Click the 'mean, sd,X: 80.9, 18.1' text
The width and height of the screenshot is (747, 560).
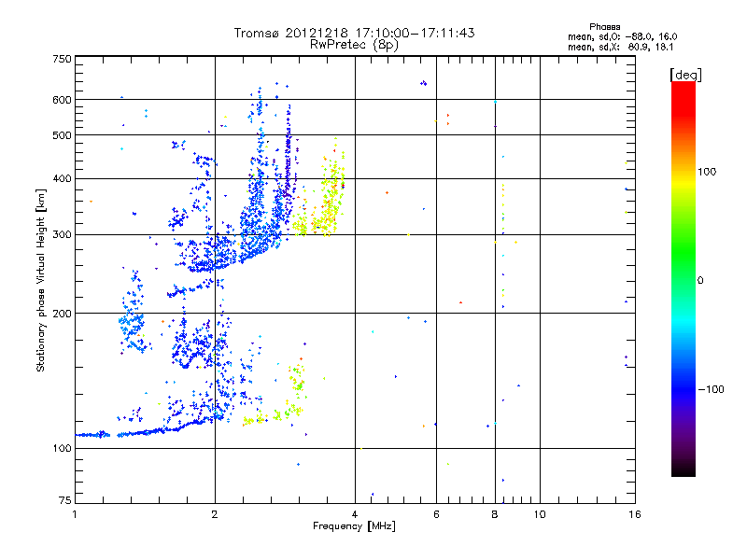620,48
